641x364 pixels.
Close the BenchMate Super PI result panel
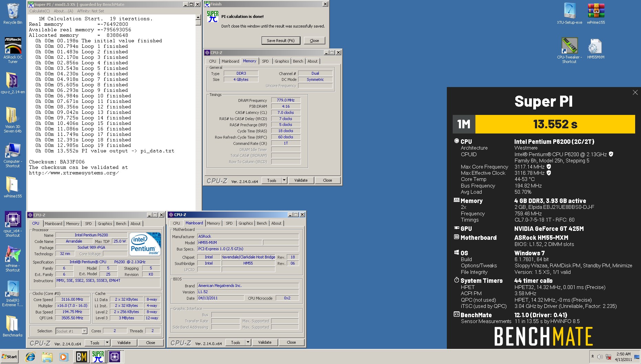(x=635, y=92)
